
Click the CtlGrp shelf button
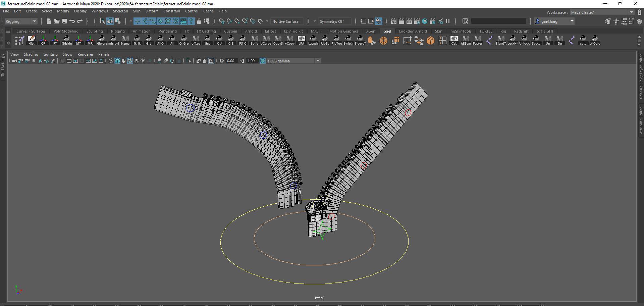(x=184, y=40)
